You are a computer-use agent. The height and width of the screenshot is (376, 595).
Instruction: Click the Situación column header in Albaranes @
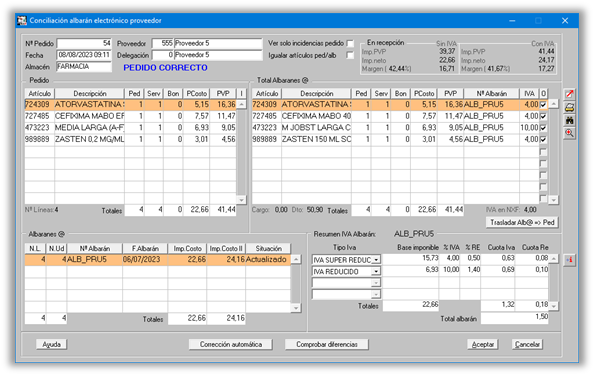pyautogui.click(x=268, y=249)
